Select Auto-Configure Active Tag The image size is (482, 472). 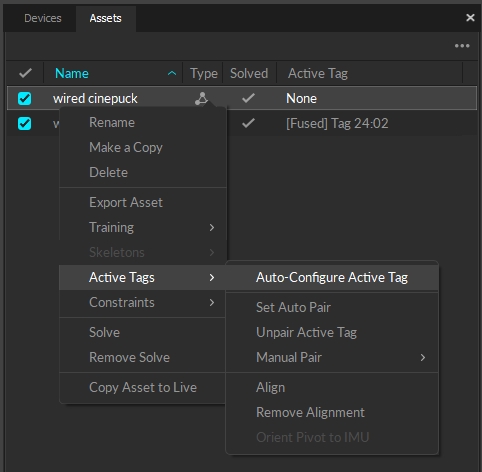point(332,277)
